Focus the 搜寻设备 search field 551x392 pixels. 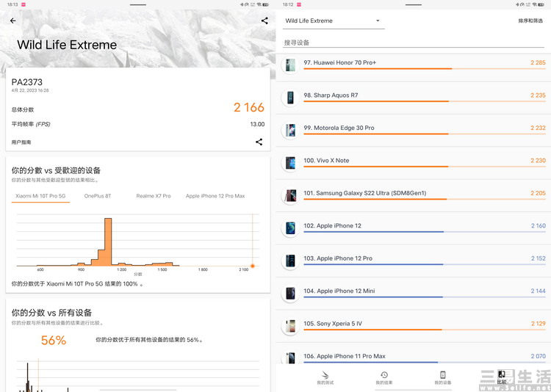414,43
